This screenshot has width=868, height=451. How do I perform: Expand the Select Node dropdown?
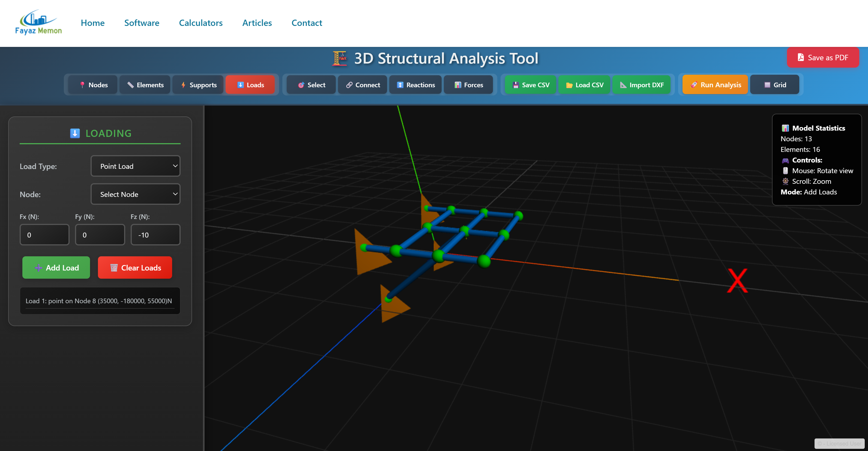click(x=135, y=194)
